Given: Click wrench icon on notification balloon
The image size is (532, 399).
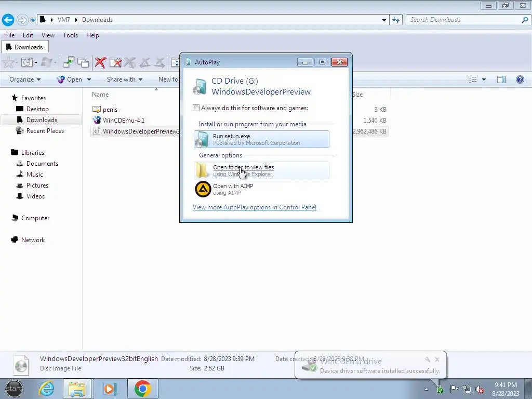Looking at the screenshot, I should click(428, 360).
